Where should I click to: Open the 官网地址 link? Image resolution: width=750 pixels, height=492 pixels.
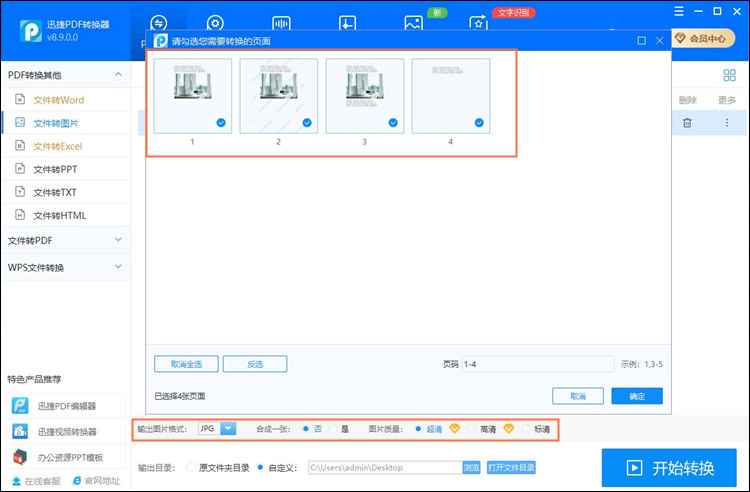click(102, 481)
